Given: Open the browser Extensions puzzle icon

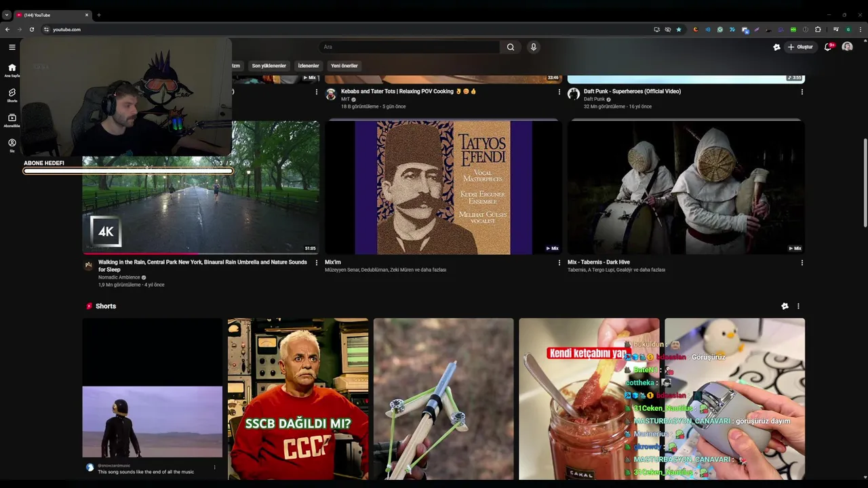Looking at the screenshot, I should 818,29.
